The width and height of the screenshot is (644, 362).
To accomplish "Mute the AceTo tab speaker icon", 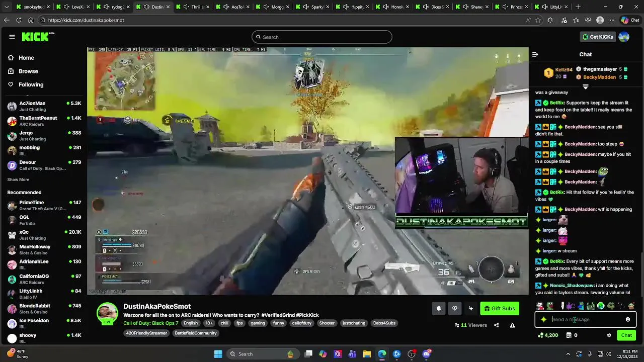I will pyautogui.click(x=226, y=7).
